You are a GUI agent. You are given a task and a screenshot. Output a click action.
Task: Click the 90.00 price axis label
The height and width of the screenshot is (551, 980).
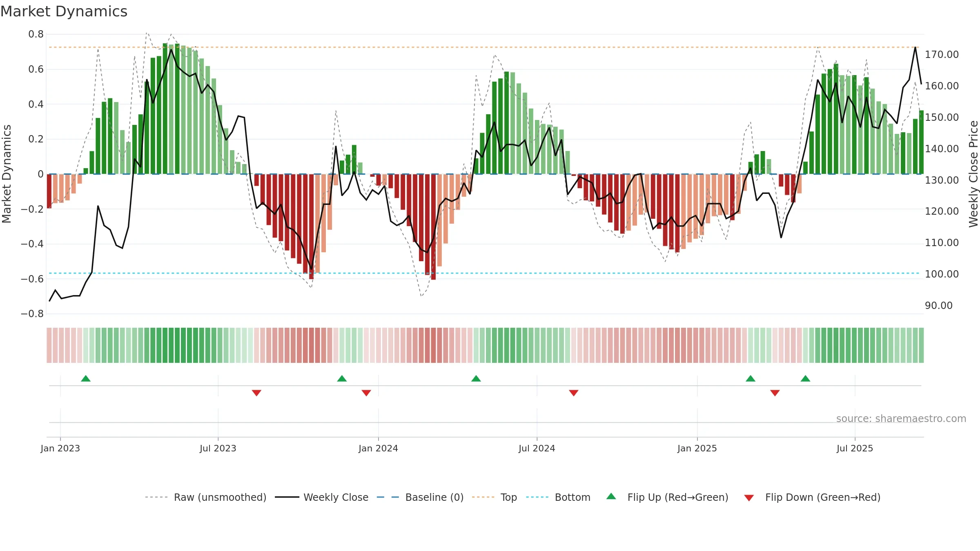[939, 305]
